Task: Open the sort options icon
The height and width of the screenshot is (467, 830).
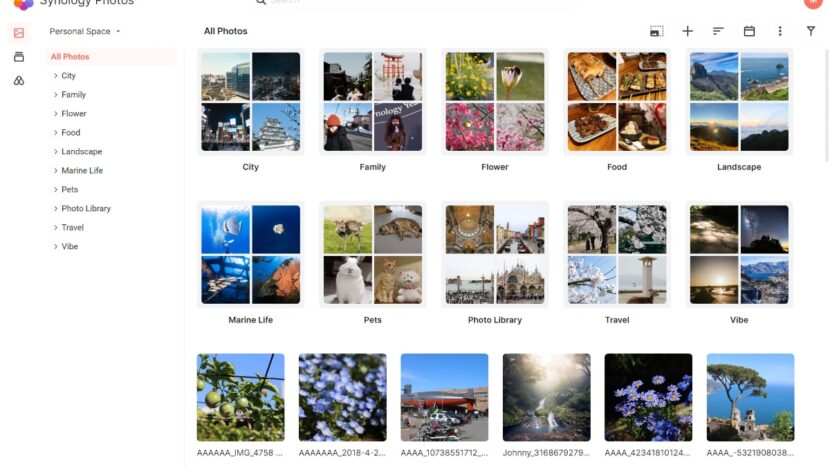Action: tap(718, 31)
